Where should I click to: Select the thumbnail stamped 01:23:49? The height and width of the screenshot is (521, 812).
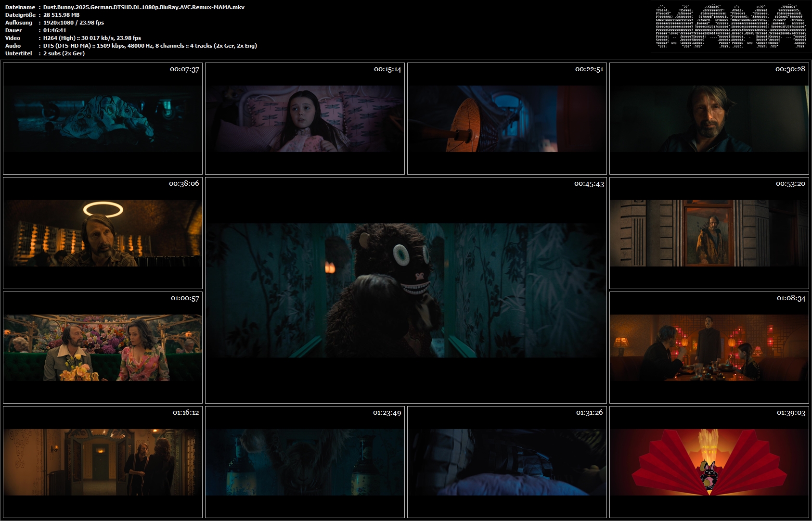305,462
